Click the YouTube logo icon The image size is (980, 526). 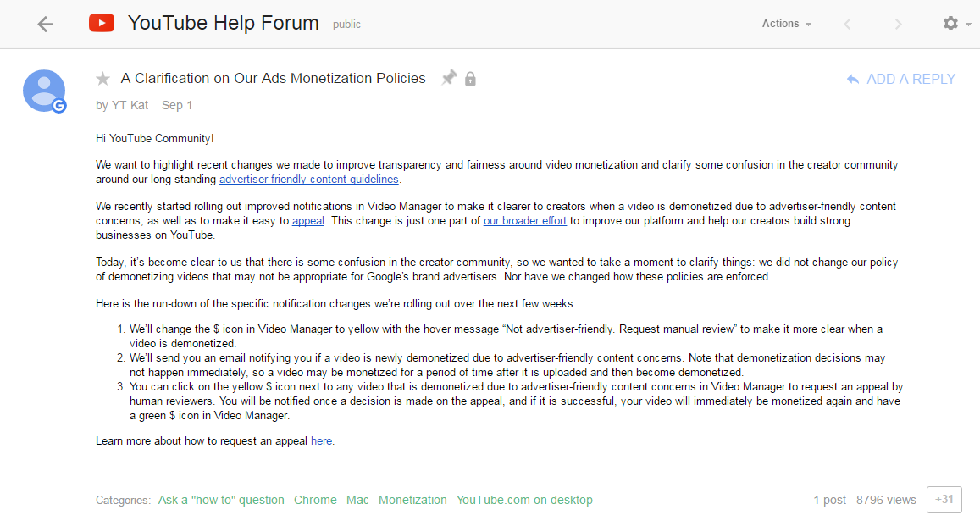(102, 23)
